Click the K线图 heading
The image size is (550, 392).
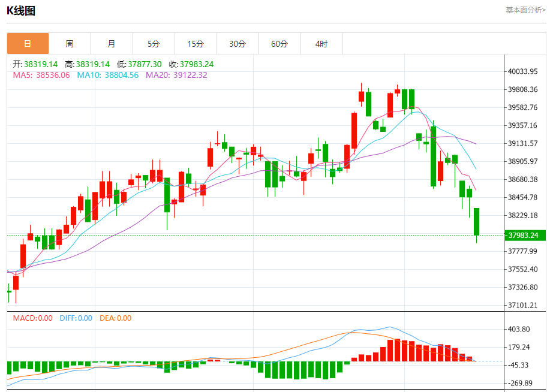tap(21, 11)
